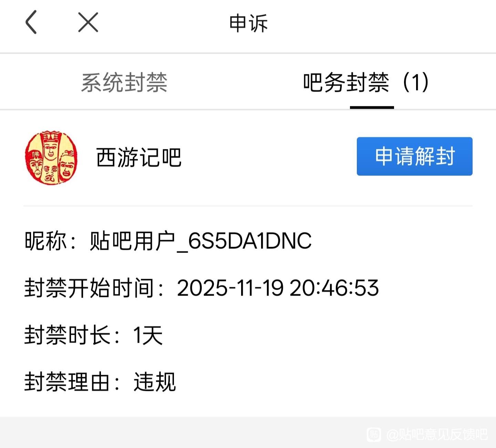Tap the 封禁时长 1天 row

[93, 335]
